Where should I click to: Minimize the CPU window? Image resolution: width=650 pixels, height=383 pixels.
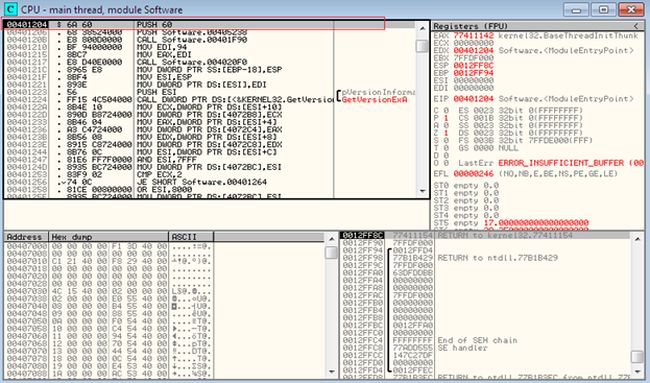[x=576, y=9]
